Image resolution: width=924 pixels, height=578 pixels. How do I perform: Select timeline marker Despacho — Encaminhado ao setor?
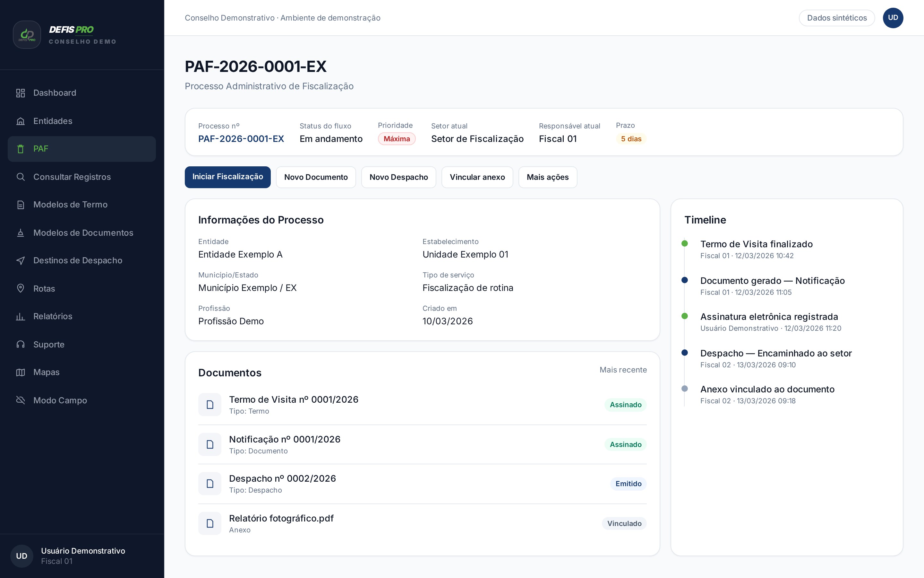(x=685, y=353)
